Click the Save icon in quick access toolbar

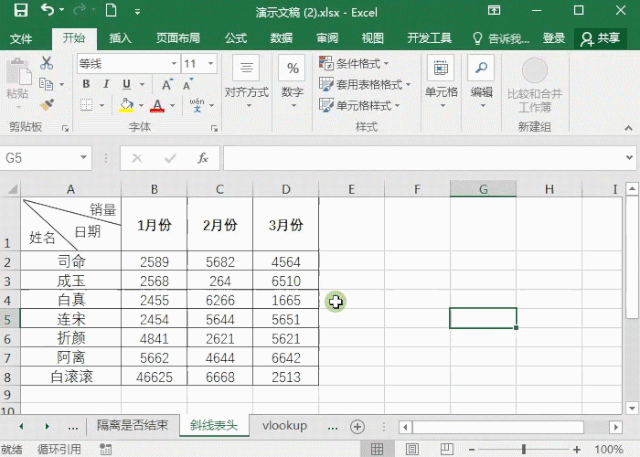21,11
